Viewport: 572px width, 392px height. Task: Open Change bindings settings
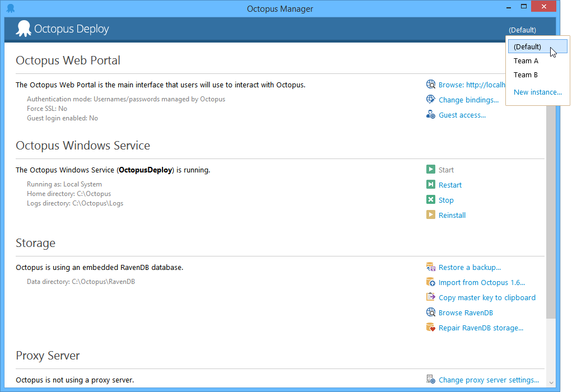(469, 99)
